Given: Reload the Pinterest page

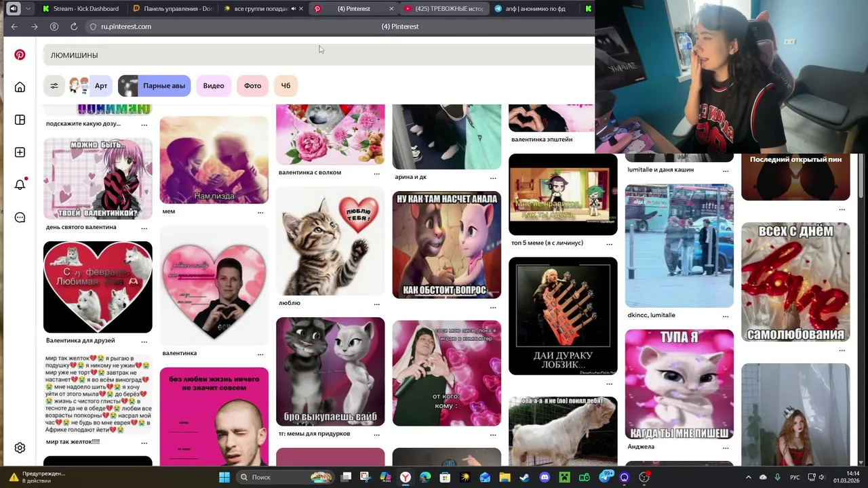Looking at the screenshot, I should point(73,26).
